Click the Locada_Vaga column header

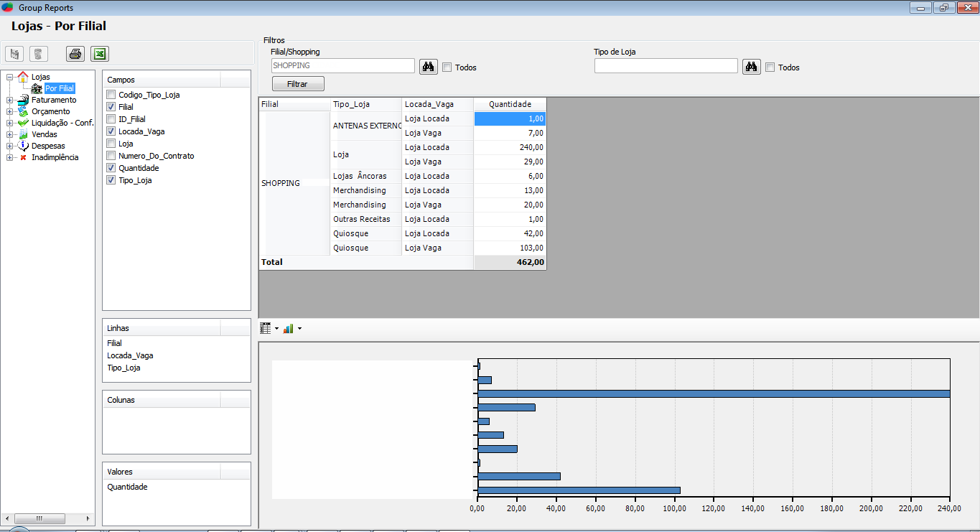point(438,104)
